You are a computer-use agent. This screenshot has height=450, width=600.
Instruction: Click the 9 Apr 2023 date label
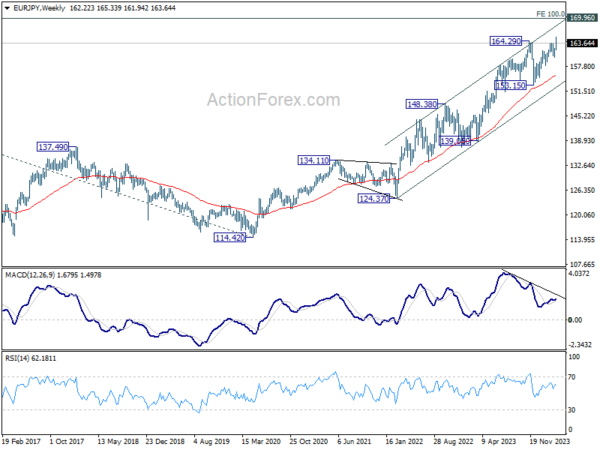[x=499, y=442]
